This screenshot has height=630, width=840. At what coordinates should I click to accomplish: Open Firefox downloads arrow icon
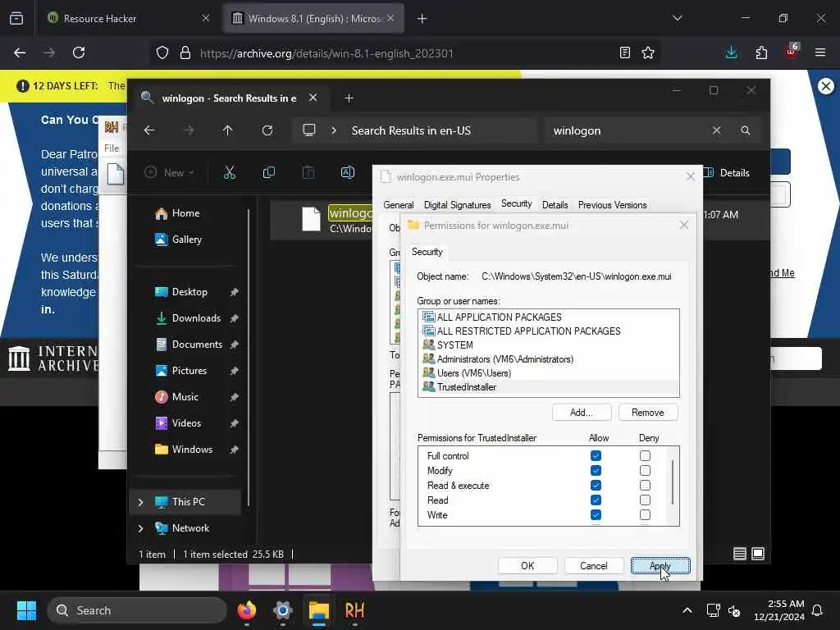731,52
